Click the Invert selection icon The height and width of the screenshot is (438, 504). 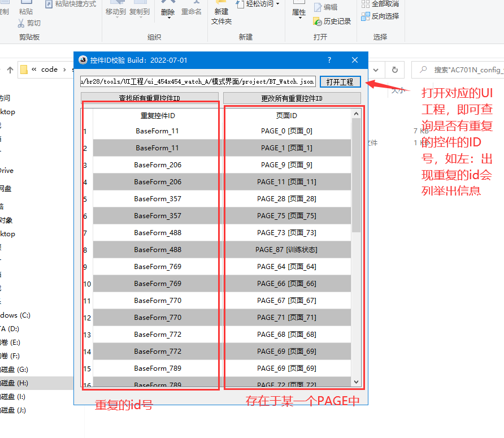click(366, 16)
